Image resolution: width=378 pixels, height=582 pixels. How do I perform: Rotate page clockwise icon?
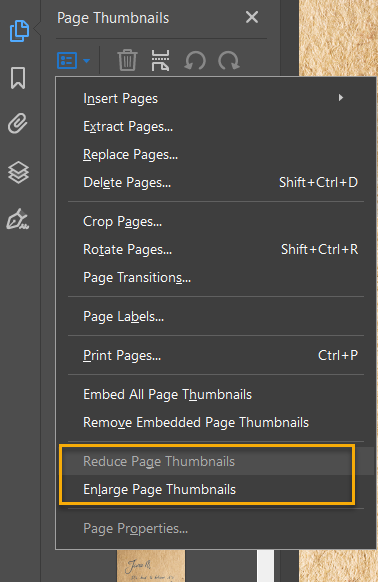[229, 61]
